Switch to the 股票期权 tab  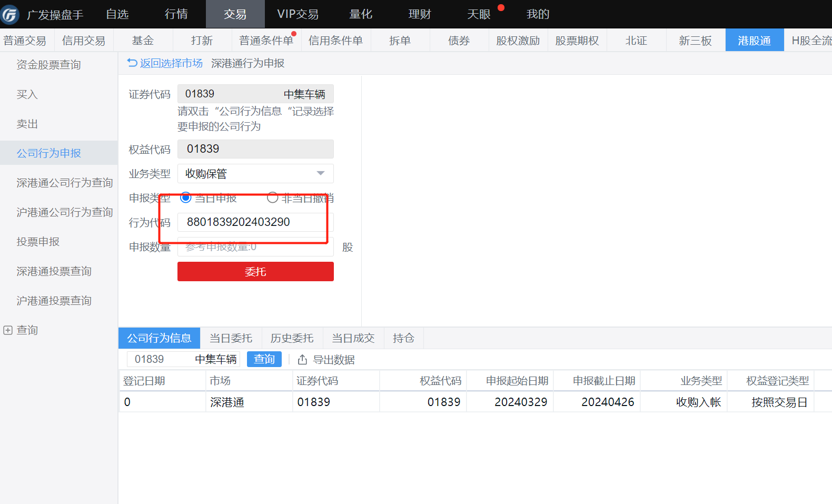click(577, 41)
